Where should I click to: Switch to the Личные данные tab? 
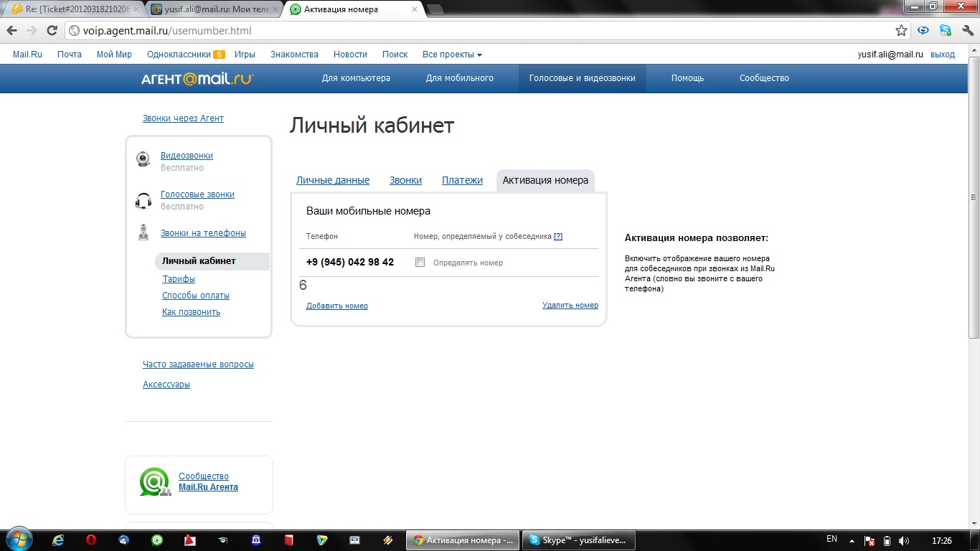[333, 180]
